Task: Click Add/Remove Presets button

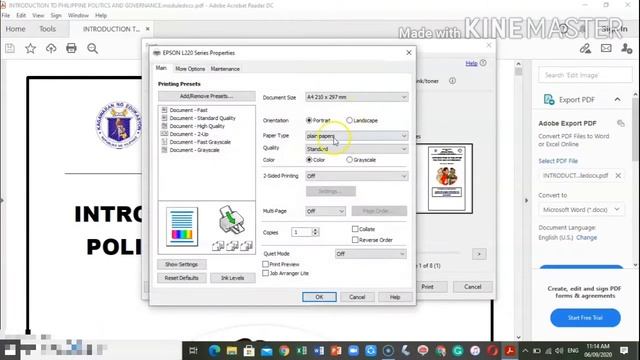Action: [207, 96]
